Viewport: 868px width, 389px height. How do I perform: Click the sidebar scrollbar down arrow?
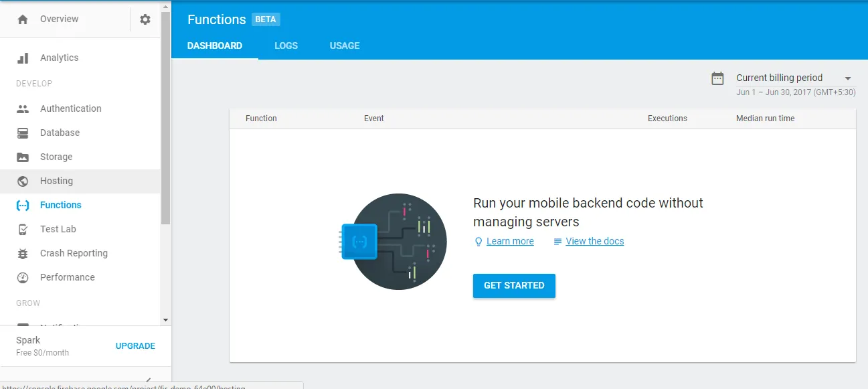[165, 320]
